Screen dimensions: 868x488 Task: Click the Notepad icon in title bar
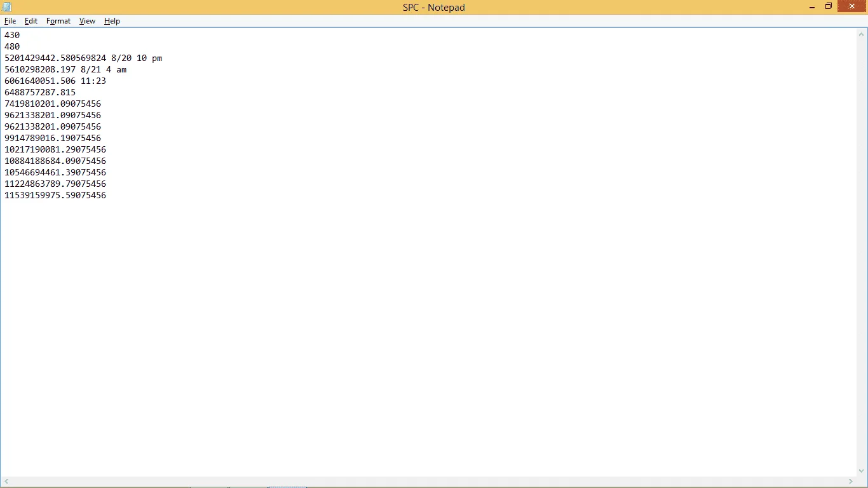click(x=6, y=7)
